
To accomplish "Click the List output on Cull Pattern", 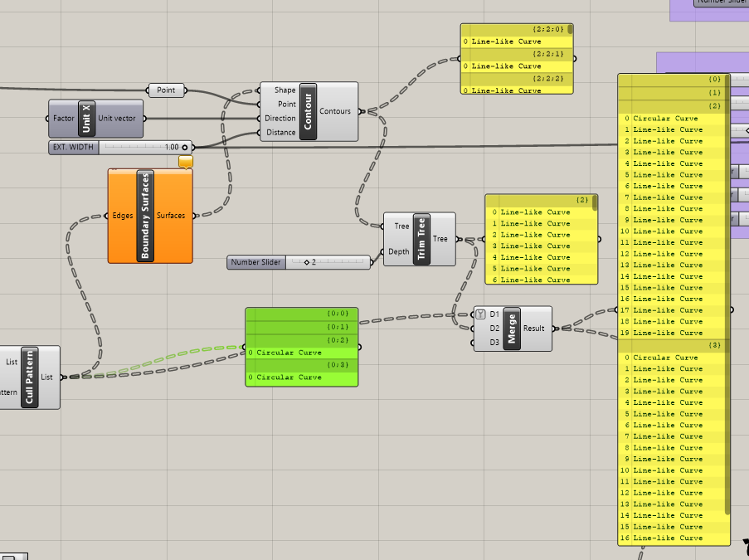I will (46, 377).
